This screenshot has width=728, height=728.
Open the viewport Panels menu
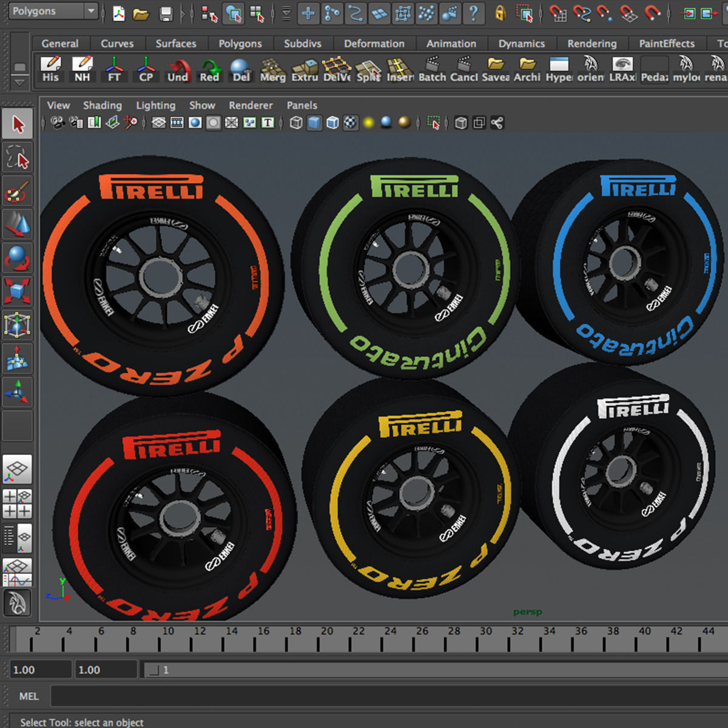point(302,106)
